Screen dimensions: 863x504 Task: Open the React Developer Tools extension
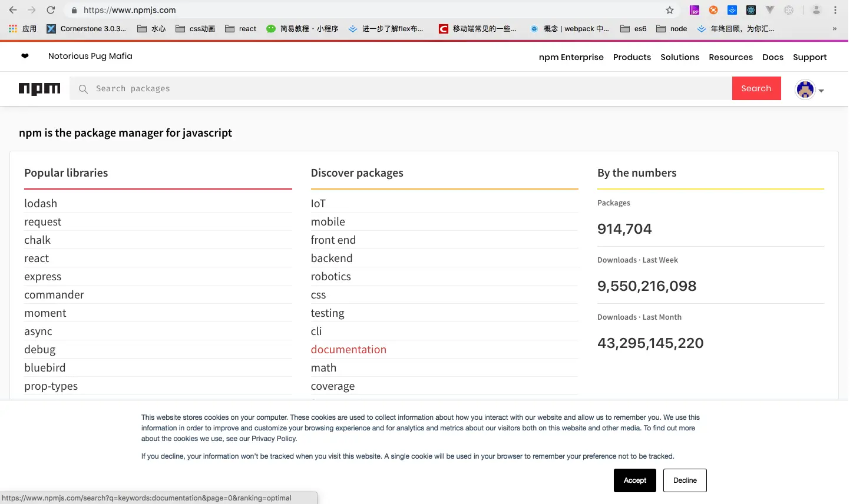coord(751,10)
